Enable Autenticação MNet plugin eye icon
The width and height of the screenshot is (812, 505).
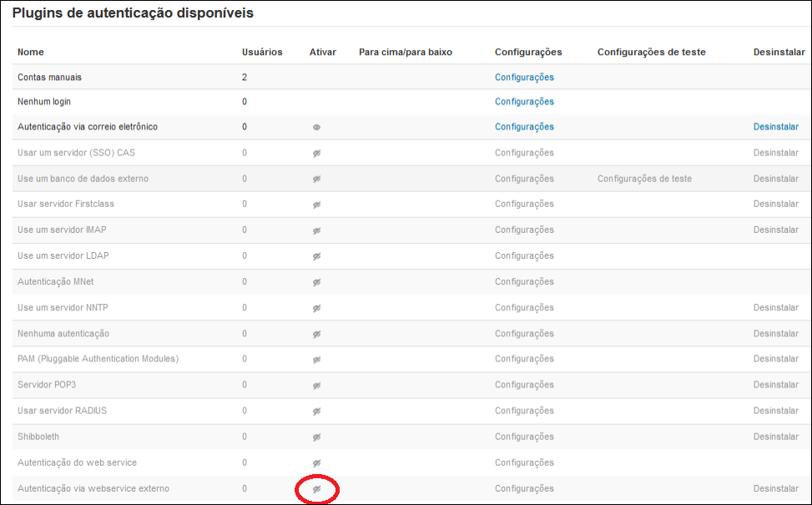[316, 282]
